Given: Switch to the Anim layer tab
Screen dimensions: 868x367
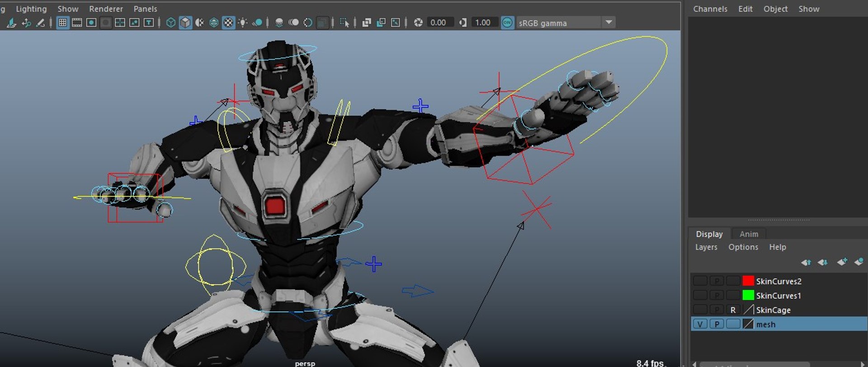Looking at the screenshot, I should pyautogui.click(x=749, y=234).
